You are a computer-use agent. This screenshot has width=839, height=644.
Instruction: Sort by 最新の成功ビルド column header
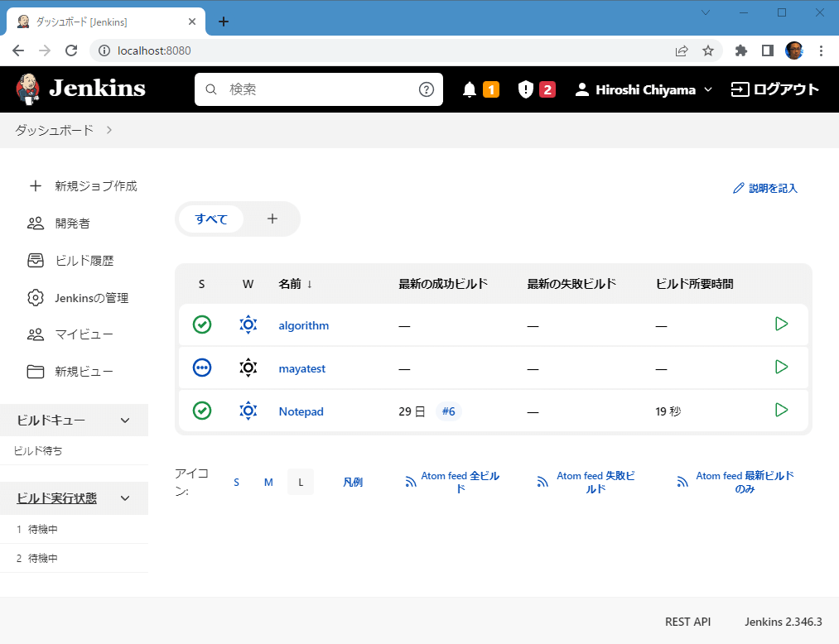click(x=443, y=284)
